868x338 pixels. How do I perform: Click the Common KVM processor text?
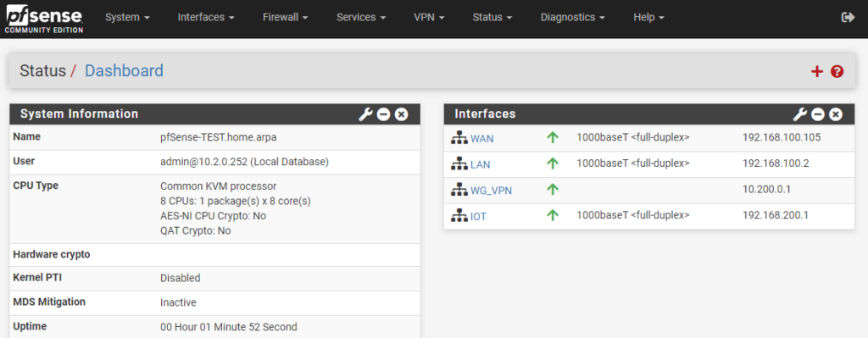218,186
